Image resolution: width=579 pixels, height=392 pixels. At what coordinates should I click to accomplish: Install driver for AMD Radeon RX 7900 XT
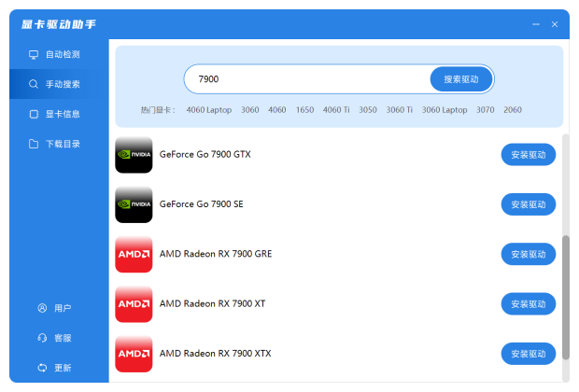point(529,303)
